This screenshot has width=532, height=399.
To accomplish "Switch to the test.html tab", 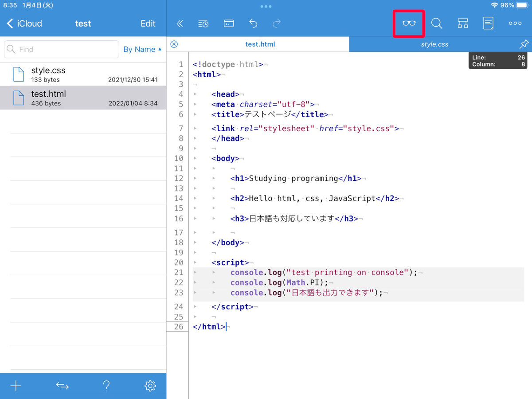I will point(260,44).
